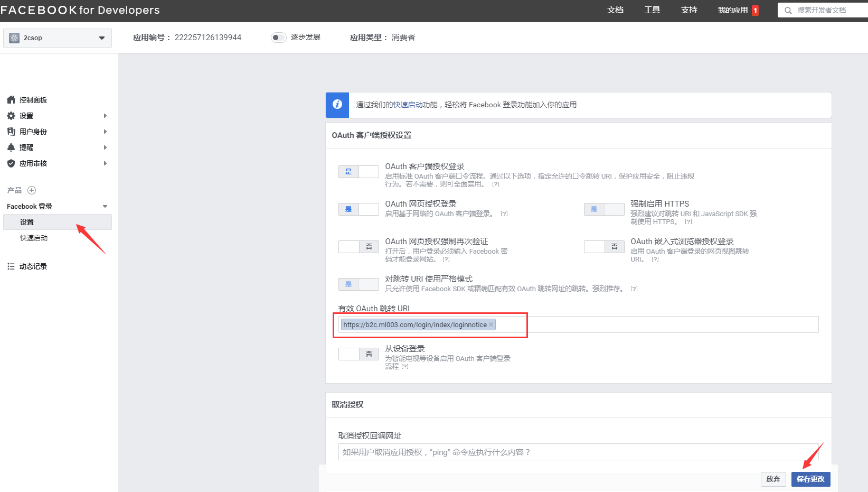
Task: Collapse the Facebook 登录 section arrow
Action: tap(105, 207)
